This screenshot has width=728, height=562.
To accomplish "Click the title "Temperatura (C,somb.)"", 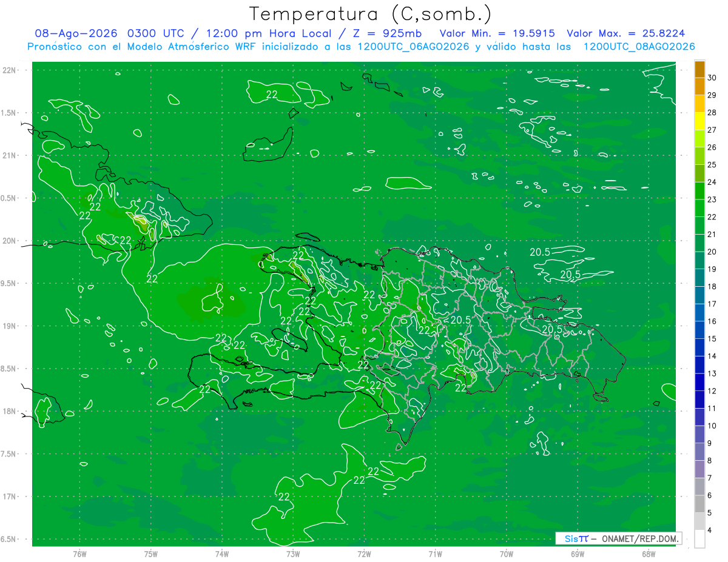I will (371, 15).
